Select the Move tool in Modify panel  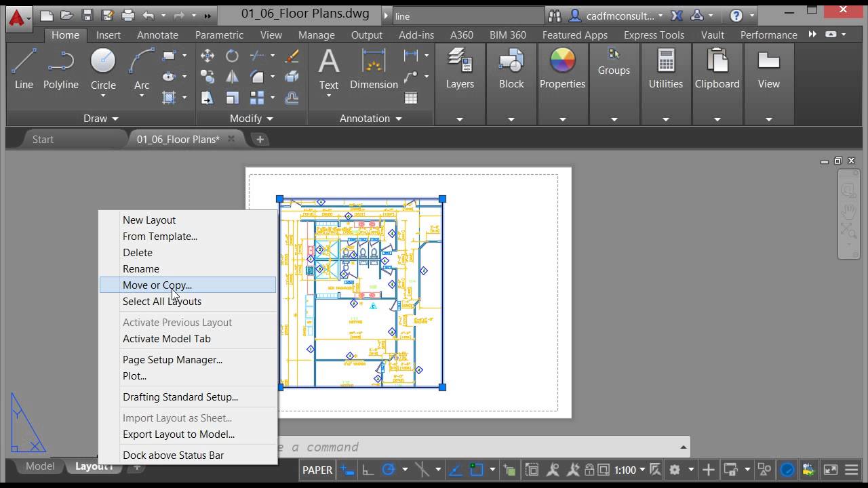[208, 56]
